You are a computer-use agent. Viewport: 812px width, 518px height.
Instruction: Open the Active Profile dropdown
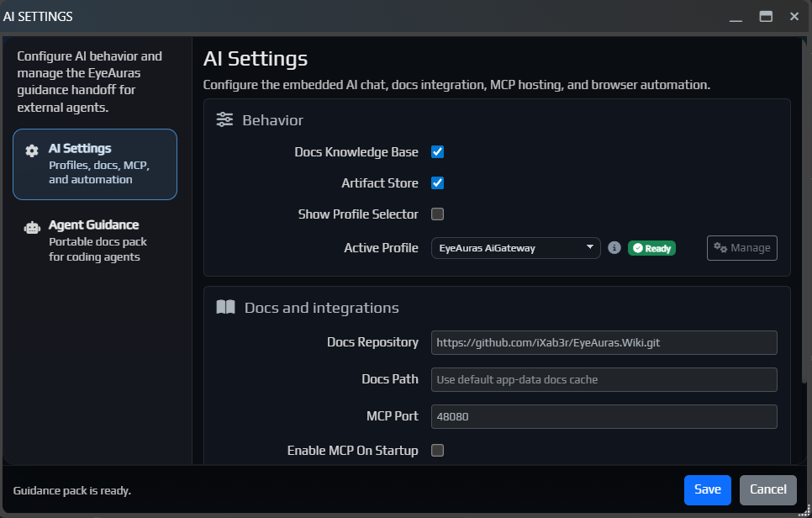coord(515,248)
